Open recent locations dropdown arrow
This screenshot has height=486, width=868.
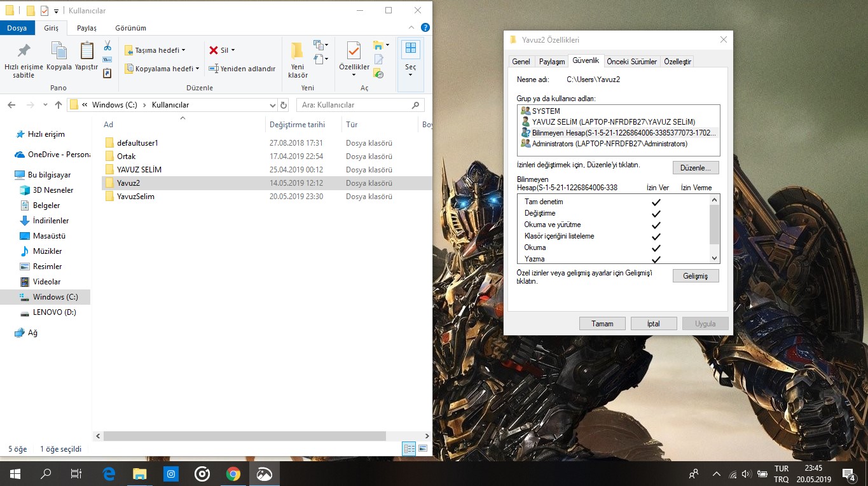coord(45,105)
